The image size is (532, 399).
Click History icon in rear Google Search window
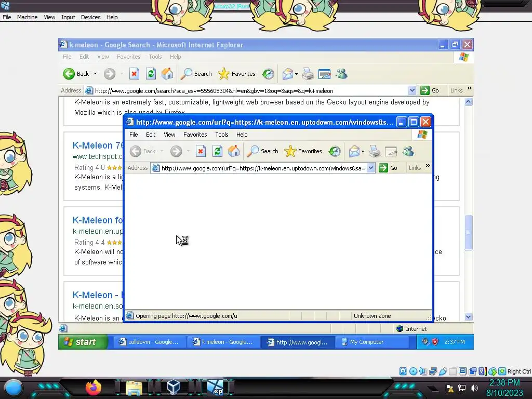click(268, 74)
